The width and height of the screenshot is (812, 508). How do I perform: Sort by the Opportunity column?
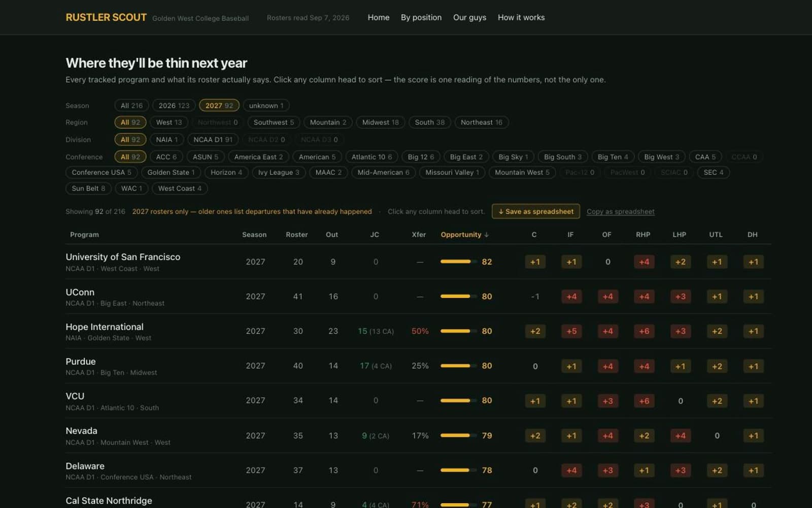464,235
